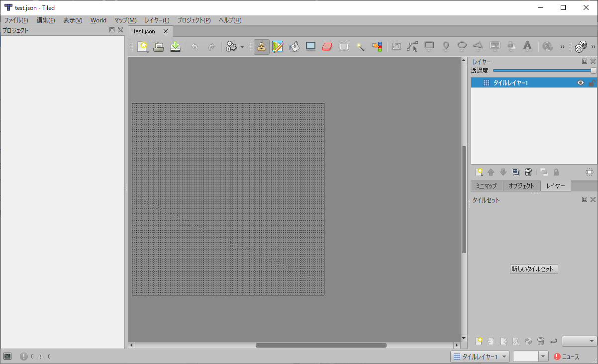Select the Terrain Brush tool
This screenshot has width=598, height=364.
pyautogui.click(x=278, y=47)
